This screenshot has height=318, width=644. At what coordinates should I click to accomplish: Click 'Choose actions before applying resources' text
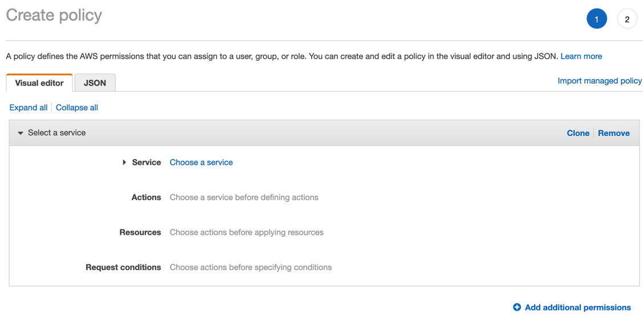(x=247, y=232)
